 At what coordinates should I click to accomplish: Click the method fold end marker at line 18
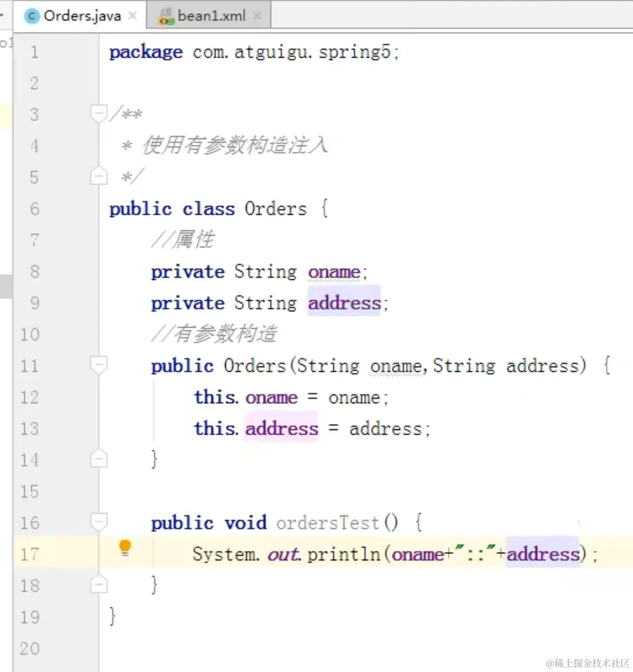pos(99,584)
